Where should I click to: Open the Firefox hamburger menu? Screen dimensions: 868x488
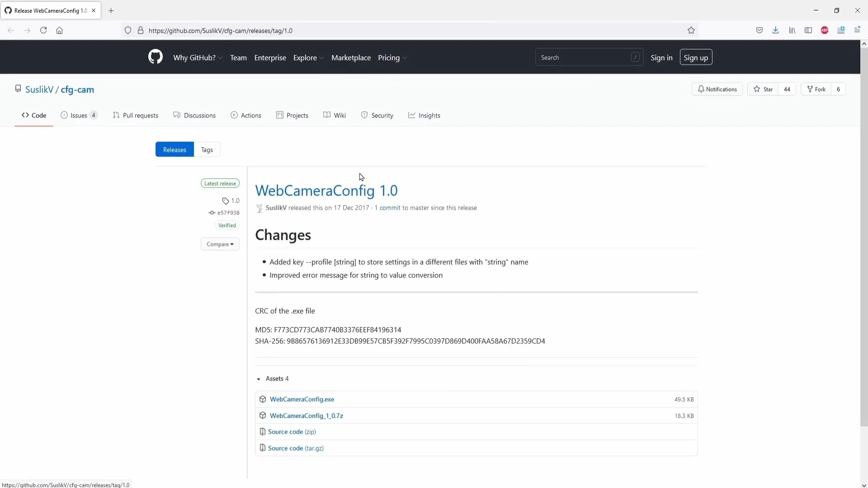click(x=857, y=30)
